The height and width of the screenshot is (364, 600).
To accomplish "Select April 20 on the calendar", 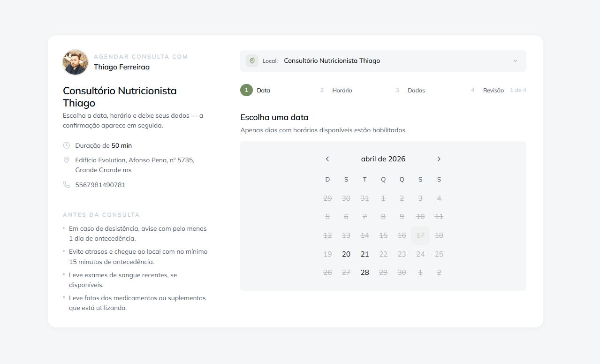I will click(x=346, y=254).
